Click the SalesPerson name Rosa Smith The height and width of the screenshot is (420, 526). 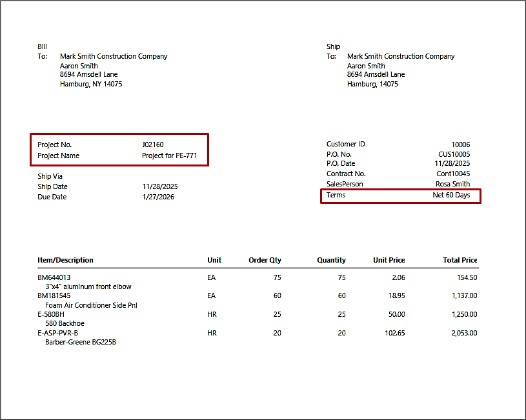[452, 184]
